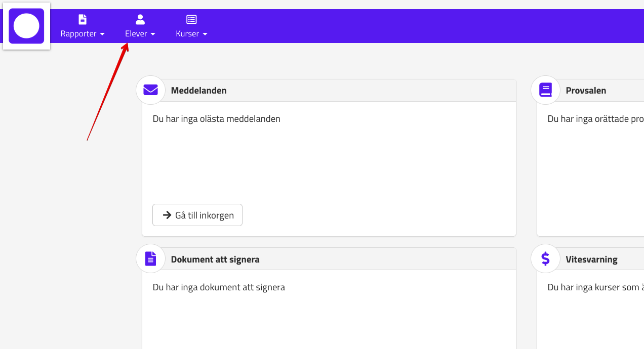Click the Provsalen card heading
Viewport: 644px width, 349px height.
point(586,91)
